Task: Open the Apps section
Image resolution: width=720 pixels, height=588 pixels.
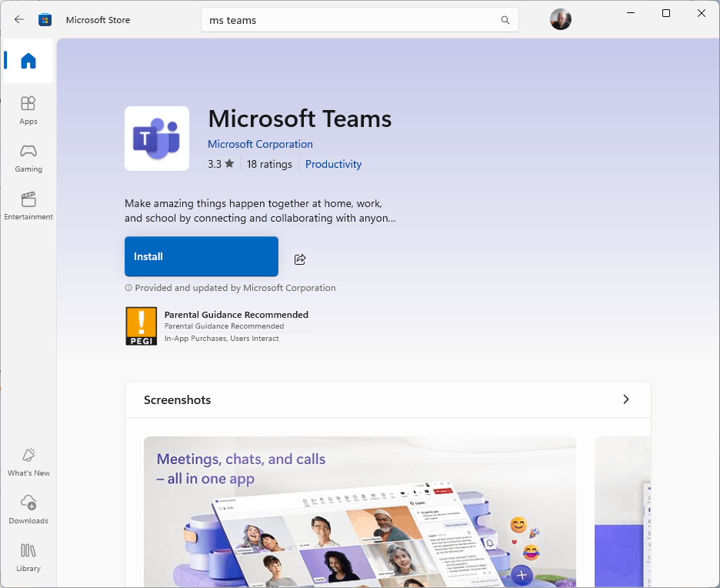Action: pos(28,110)
